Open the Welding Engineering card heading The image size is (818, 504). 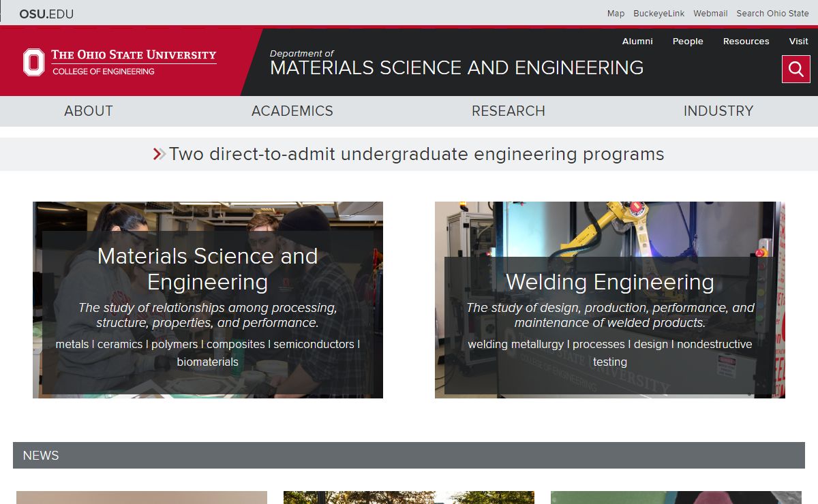coord(610,282)
